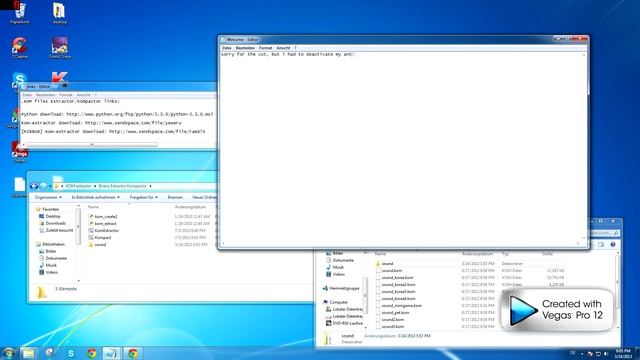Click KOM extractor in the address bar breadcrumb

(x=78, y=186)
